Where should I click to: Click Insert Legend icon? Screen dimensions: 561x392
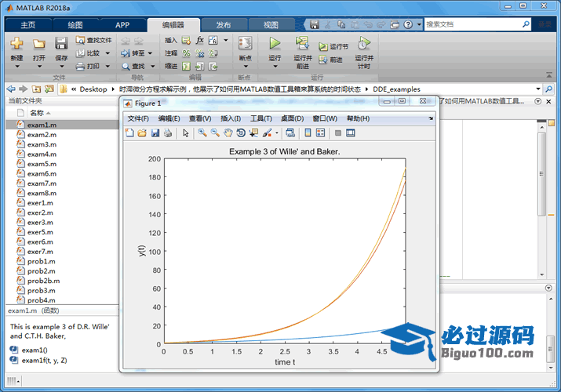321,133
